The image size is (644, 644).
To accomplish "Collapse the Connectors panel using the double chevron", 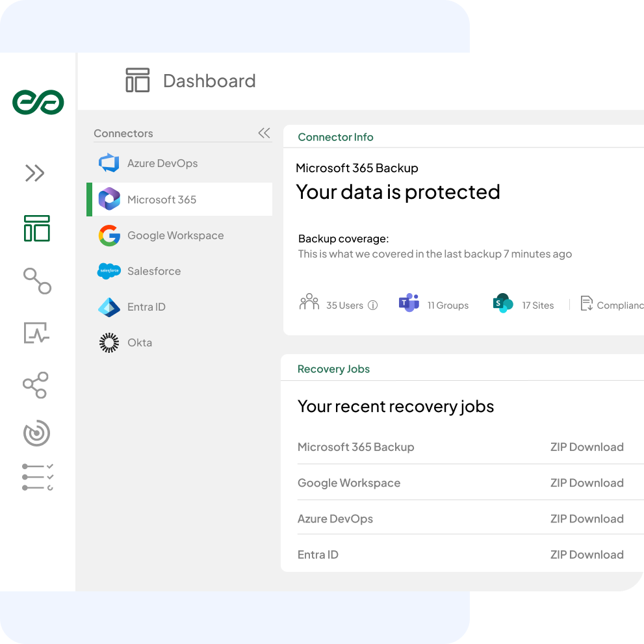I will click(x=264, y=133).
